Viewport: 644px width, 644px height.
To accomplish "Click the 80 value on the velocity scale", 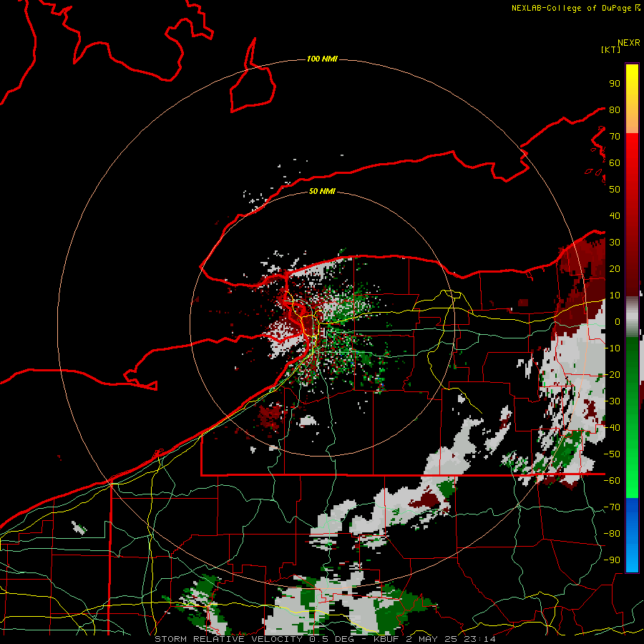I will (x=615, y=109).
